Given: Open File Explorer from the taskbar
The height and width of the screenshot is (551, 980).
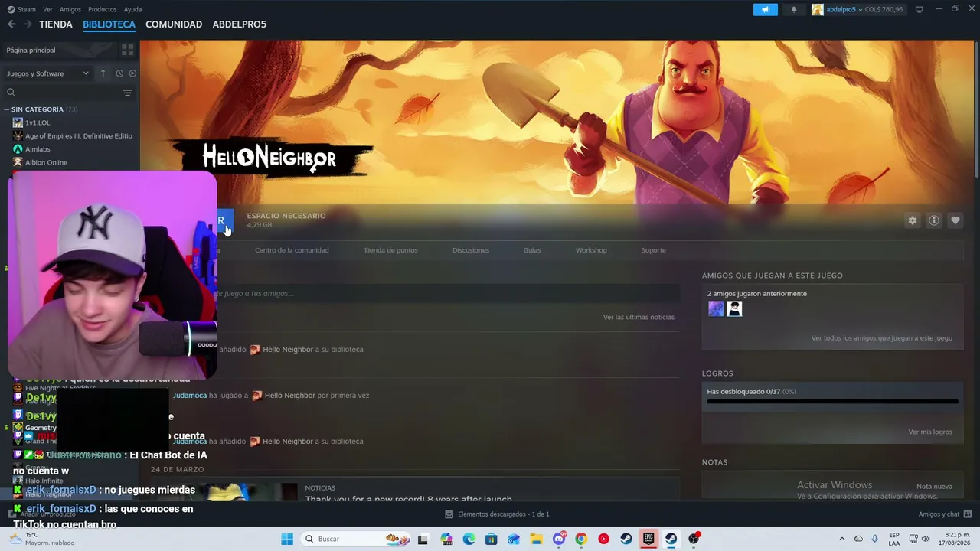Looking at the screenshot, I should pos(537,539).
